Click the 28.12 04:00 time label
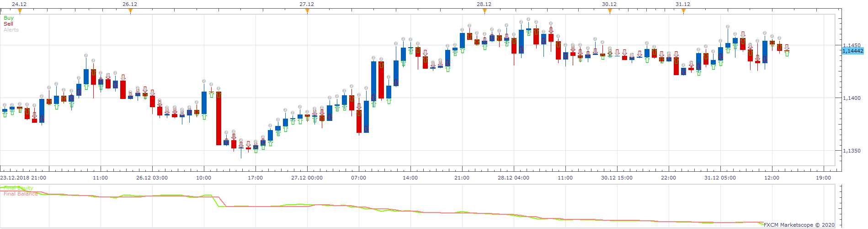The image size is (868, 229). click(513, 178)
